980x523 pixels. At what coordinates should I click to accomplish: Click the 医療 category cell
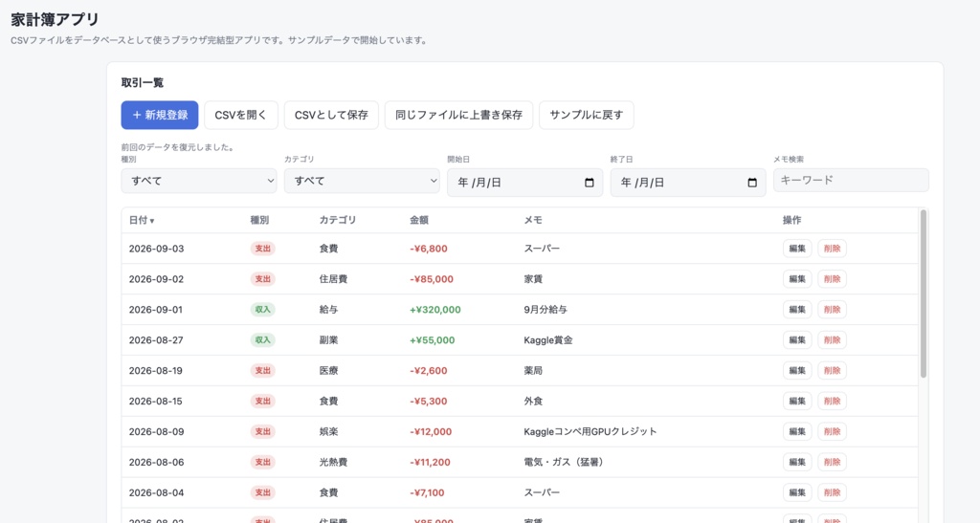(328, 371)
